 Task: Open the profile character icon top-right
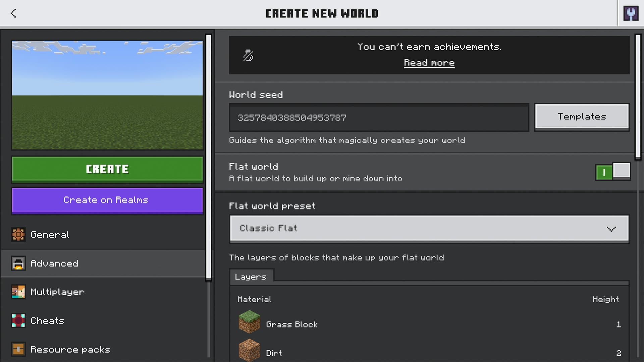tap(631, 13)
